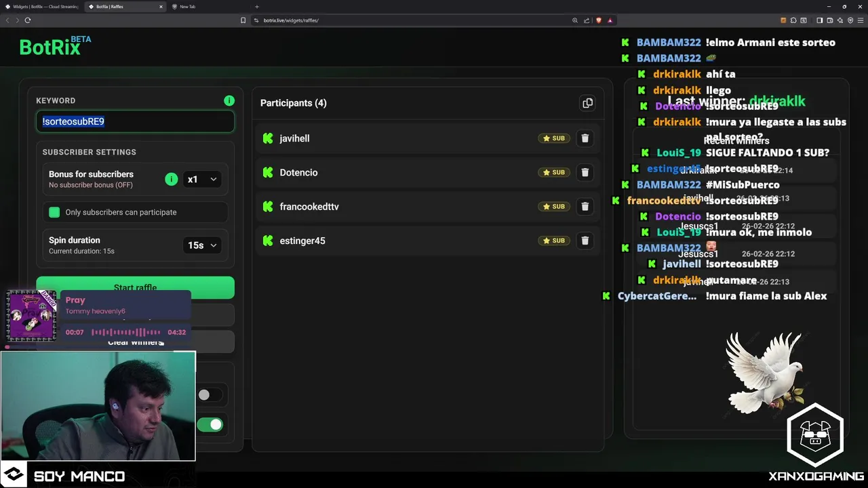868x488 pixels.
Task: Select participant name estinger45
Action: pos(302,241)
